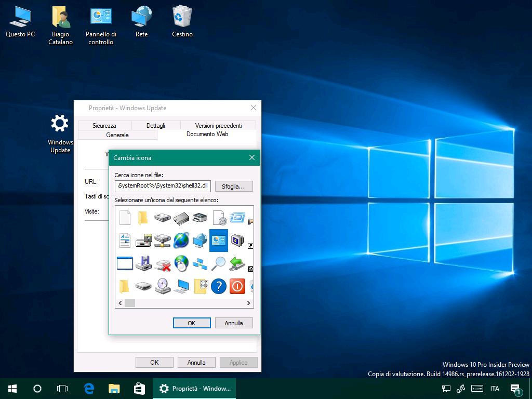
Task: Pick the CD-ROM drive icon
Action: click(x=163, y=286)
